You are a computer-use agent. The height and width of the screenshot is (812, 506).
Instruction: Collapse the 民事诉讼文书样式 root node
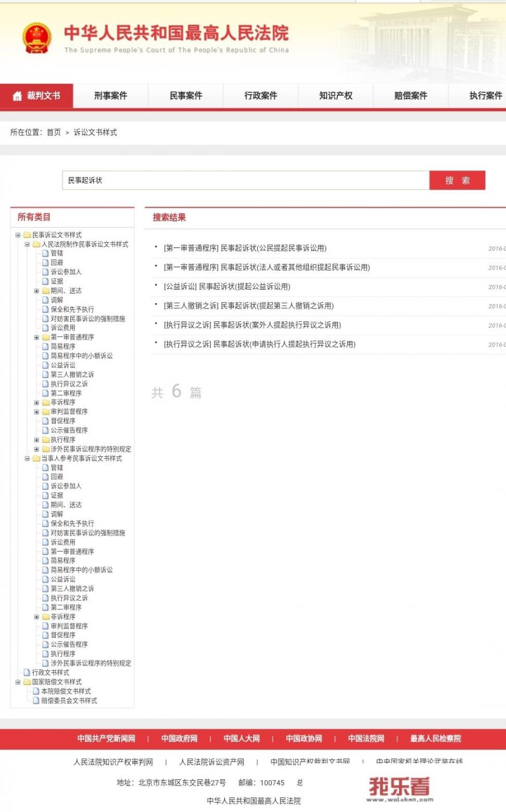(x=18, y=235)
